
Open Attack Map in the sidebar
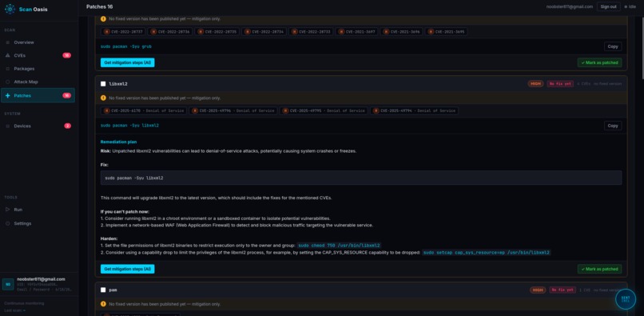(38, 82)
